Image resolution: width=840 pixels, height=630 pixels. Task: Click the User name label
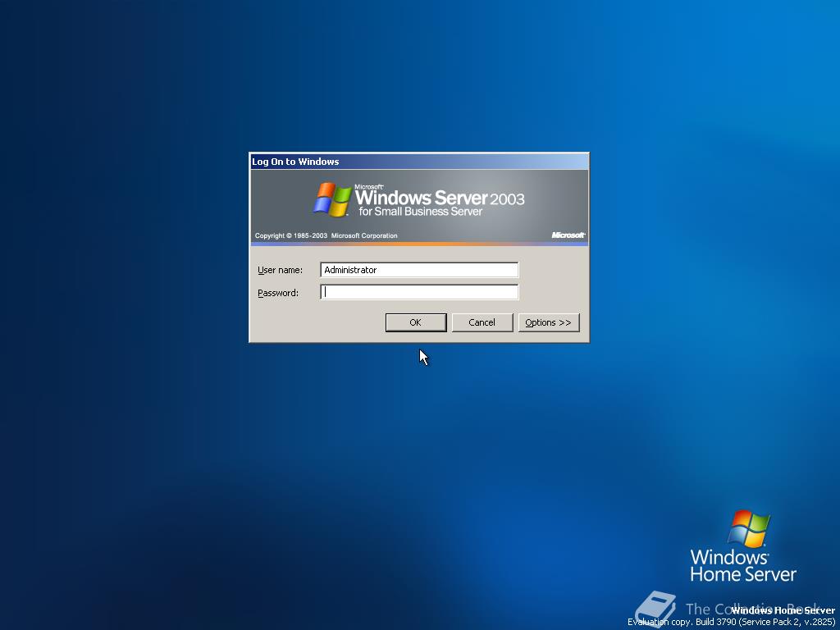pos(279,269)
